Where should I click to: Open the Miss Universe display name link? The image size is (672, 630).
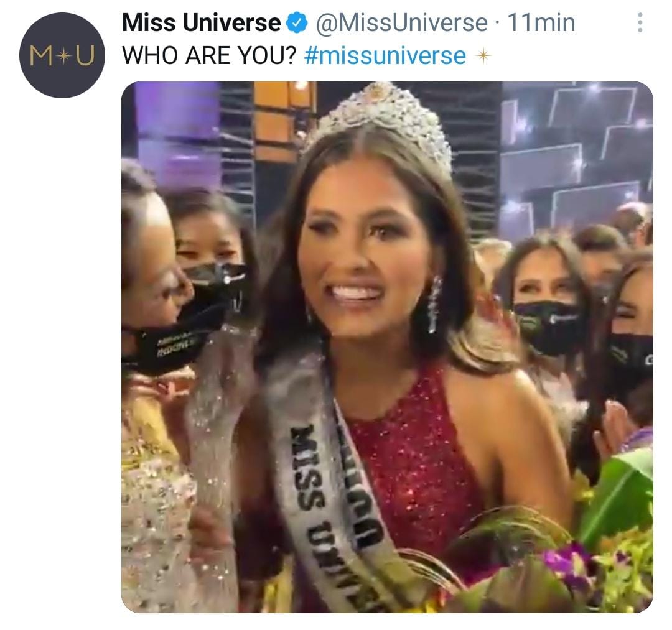click(201, 22)
